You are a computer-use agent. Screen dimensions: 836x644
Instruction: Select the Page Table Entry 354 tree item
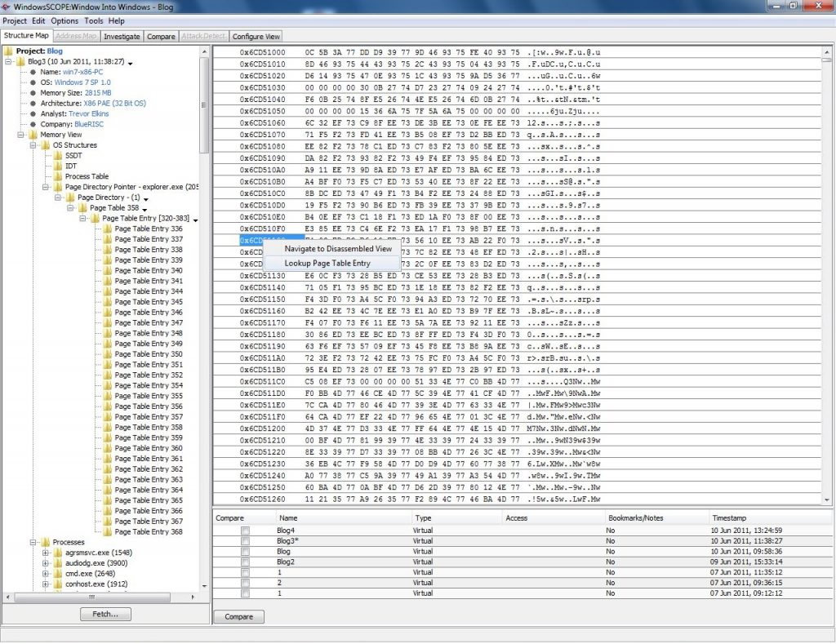click(x=149, y=385)
